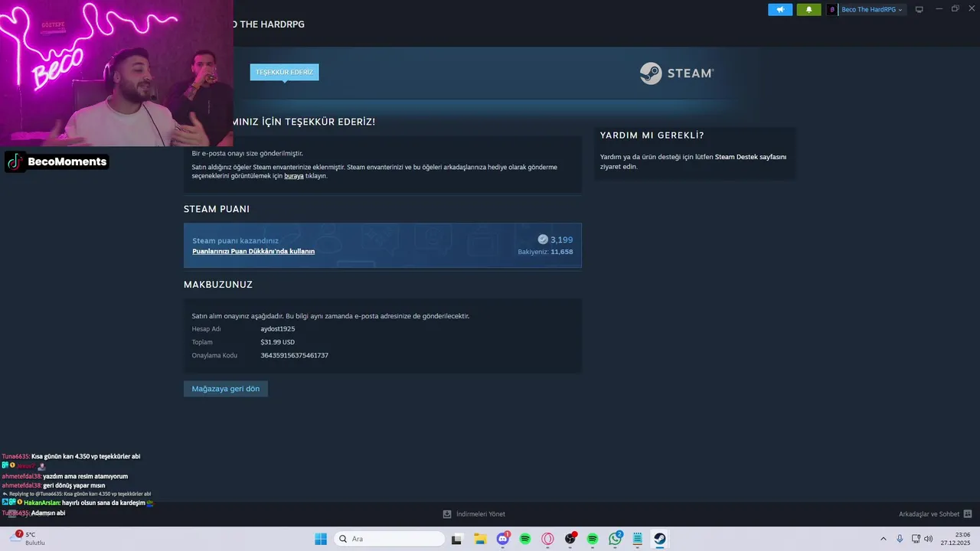Viewport: 980px width, 551px height.
Task: Open the network status tray icon
Action: tap(916, 539)
